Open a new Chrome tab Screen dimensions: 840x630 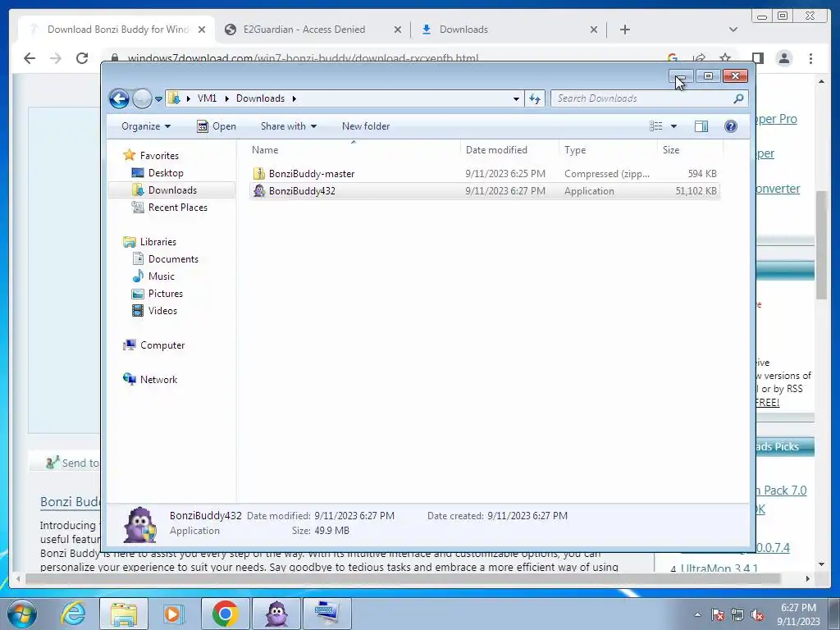[624, 30]
